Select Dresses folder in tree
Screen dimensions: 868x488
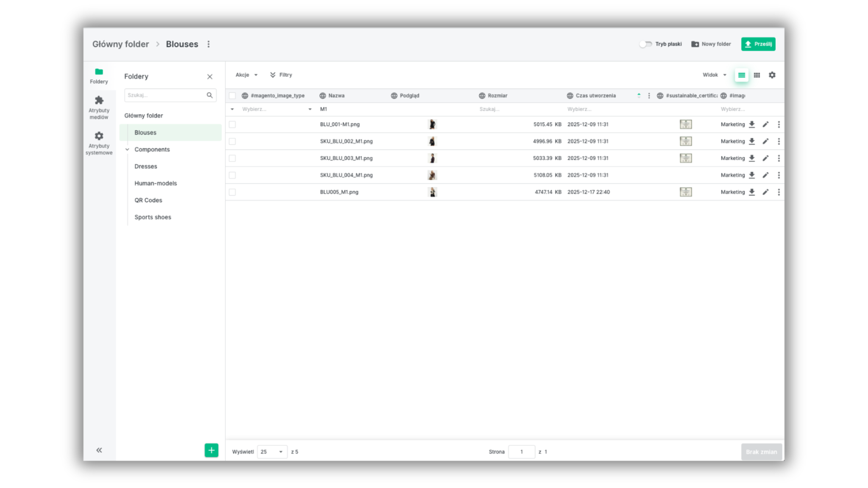click(146, 166)
